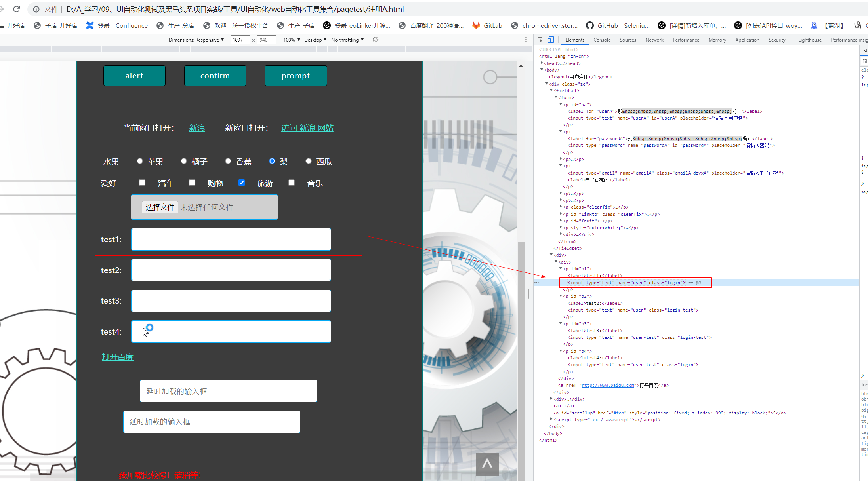The image size is (868, 481).
Task: Switch to the Console tab
Action: 601,40
